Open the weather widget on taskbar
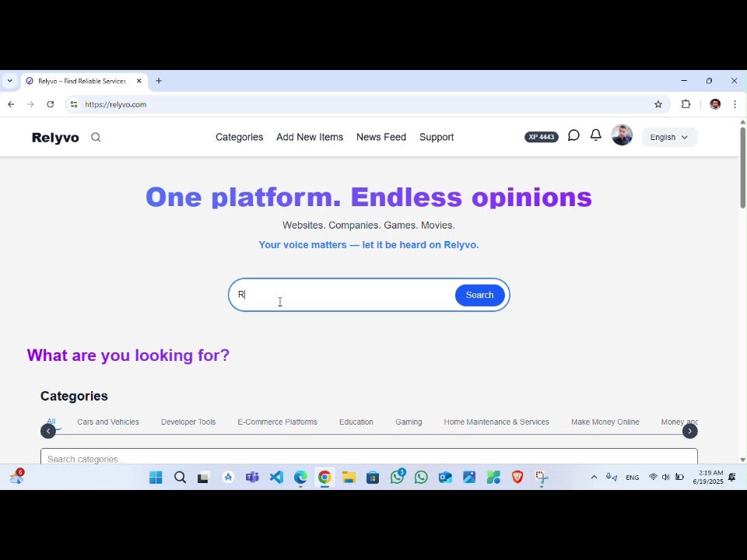This screenshot has width=747, height=560. coord(16,476)
